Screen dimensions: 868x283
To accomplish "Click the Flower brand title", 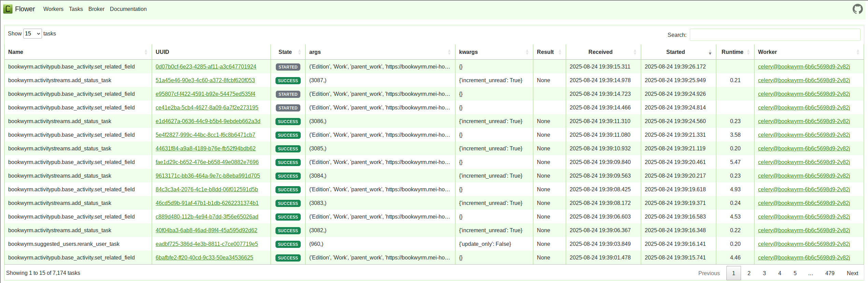I will click(x=25, y=9).
